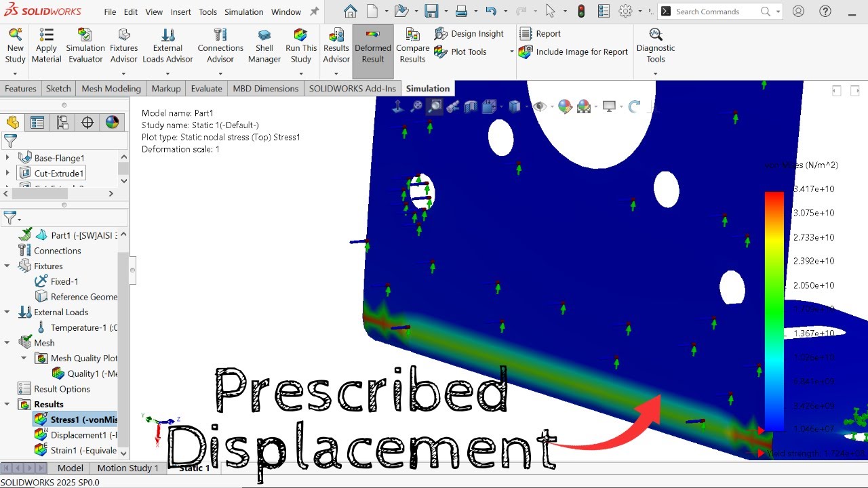Open Compare Results
The width and height of the screenshot is (868, 488).
click(x=412, y=45)
